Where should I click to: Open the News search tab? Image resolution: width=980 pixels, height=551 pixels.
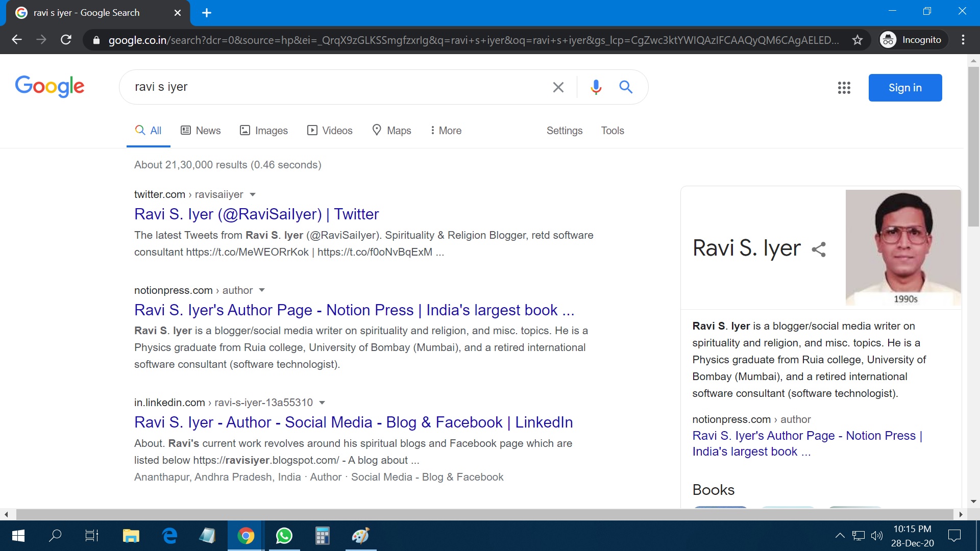[200, 131]
